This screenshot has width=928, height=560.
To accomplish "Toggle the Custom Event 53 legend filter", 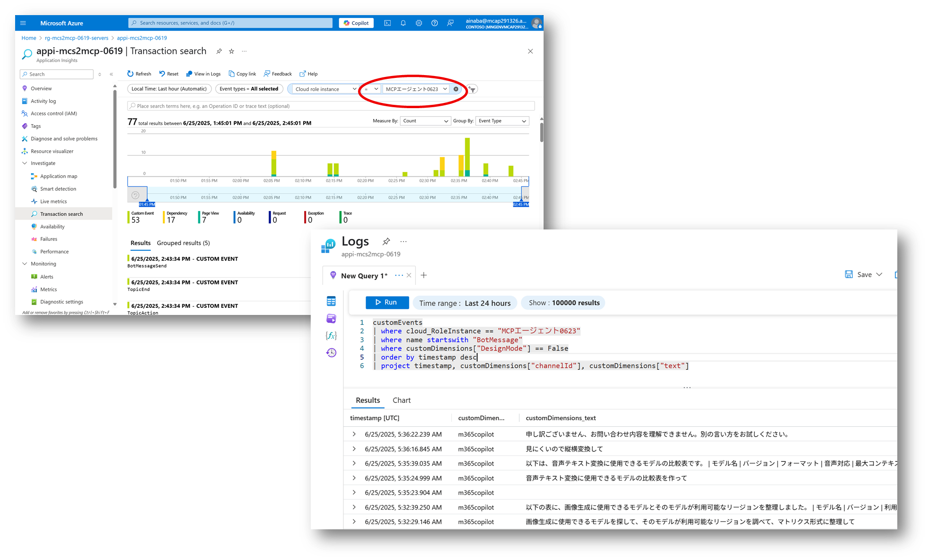I will 141,217.
